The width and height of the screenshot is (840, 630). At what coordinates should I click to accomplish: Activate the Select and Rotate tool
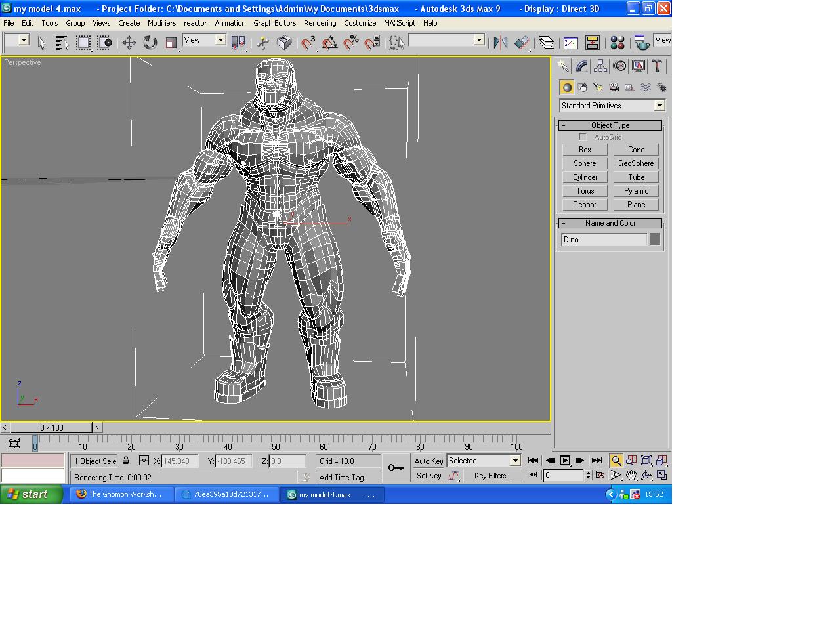click(150, 43)
